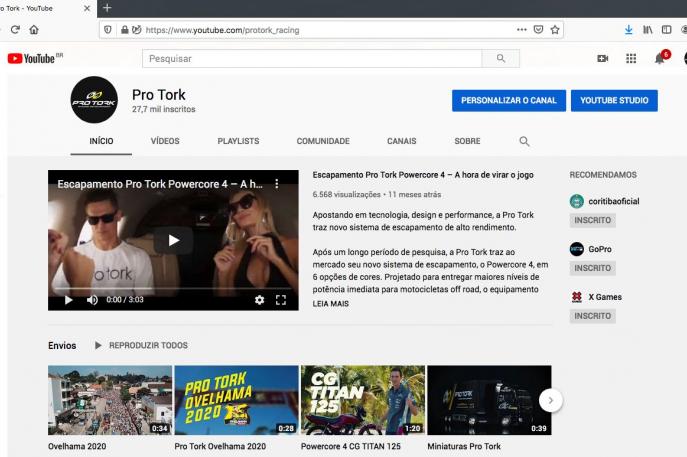Toggle Inscrito button under GoPro

[592, 268]
